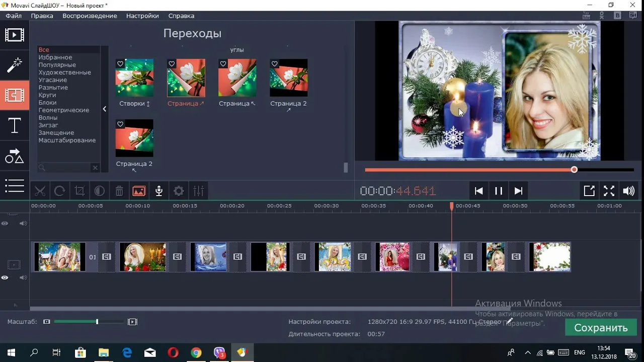
Task: Favorite the Створки transition with heart
Action: [x=120, y=64]
